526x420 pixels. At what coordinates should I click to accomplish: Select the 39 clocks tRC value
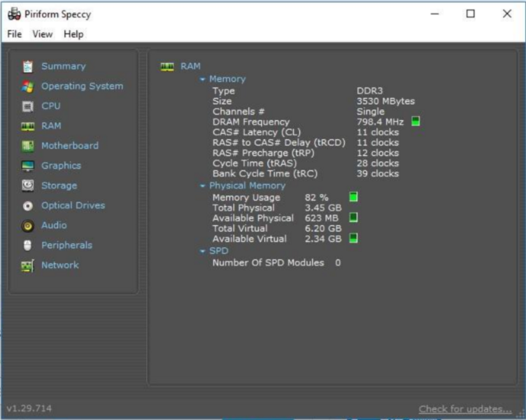(x=378, y=174)
